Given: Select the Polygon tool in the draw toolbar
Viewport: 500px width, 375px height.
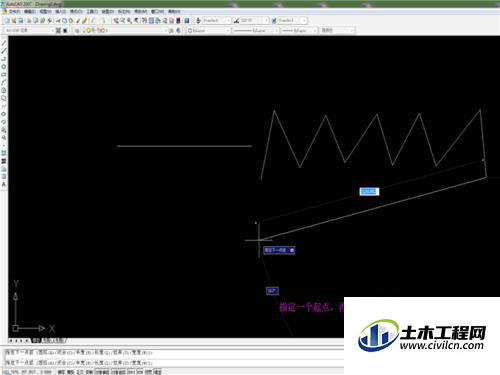Looking at the screenshot, I should point(4,66).
